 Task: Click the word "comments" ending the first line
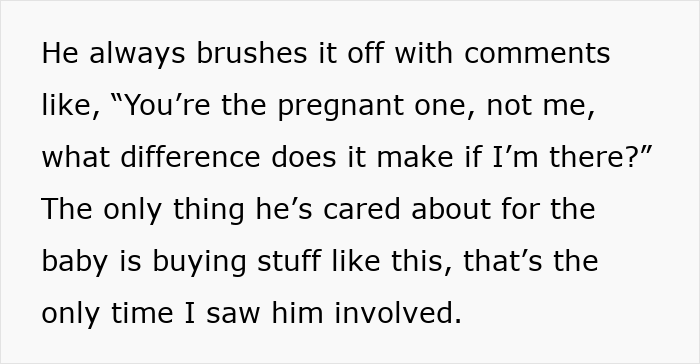pyautogui.click(x=537, y=53)
